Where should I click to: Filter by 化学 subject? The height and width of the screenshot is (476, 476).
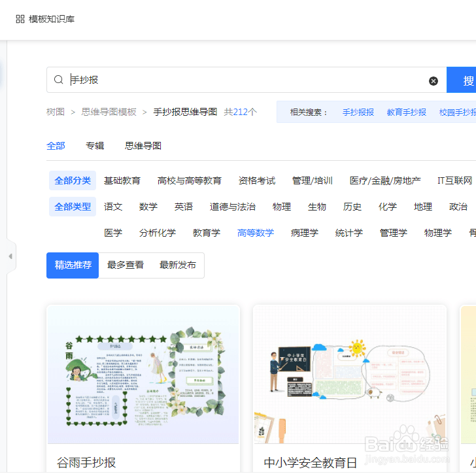point(388,207)
